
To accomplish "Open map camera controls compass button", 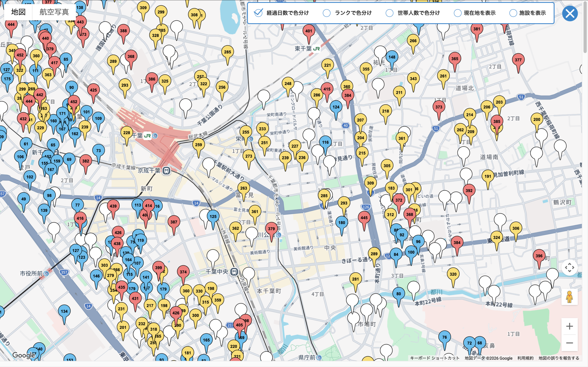I will pyautogui.click(x=569, y=267).
